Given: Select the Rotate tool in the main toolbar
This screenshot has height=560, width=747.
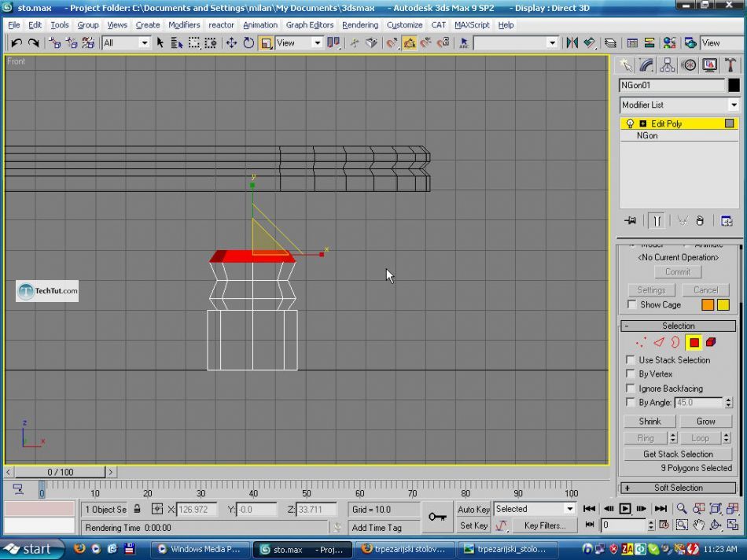Looking at the screenshot, I should point(248,42).
